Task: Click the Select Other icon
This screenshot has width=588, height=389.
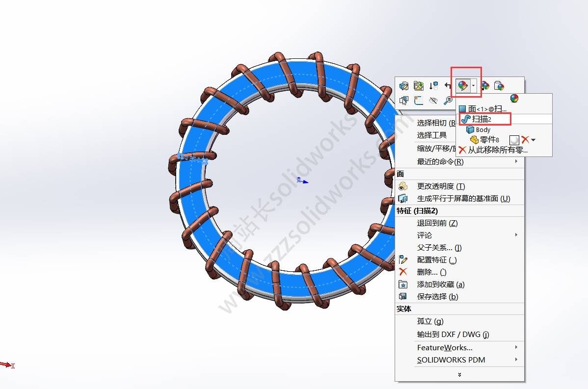Action: coord(404,100)
